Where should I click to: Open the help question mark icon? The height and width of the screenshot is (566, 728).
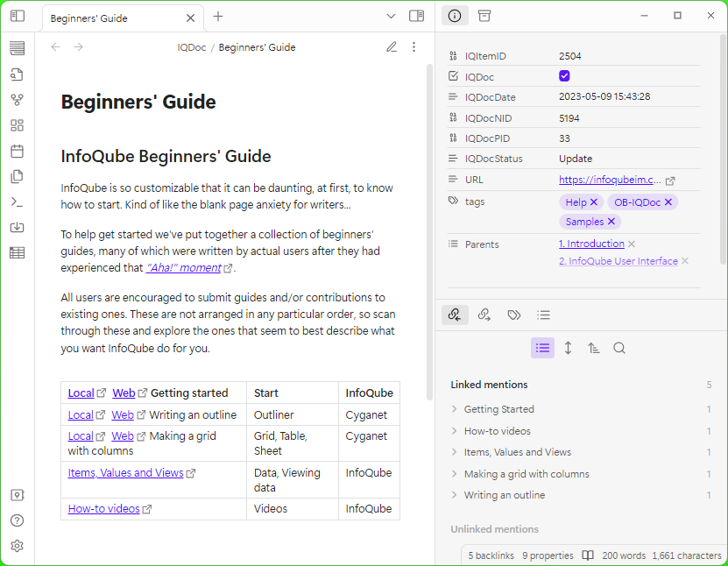click(x=18, y=520)
